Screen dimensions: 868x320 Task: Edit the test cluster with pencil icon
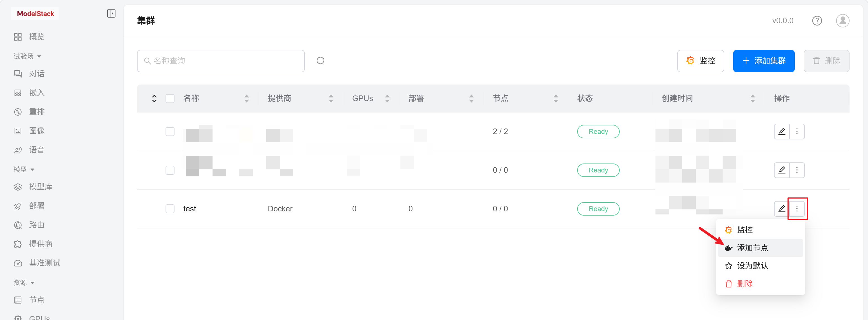tap(782, 209)
